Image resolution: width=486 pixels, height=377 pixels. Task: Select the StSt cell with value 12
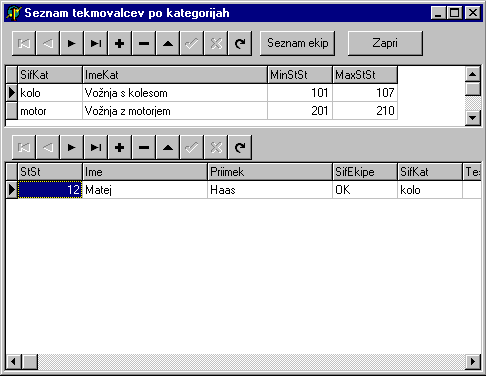point(50,190)
